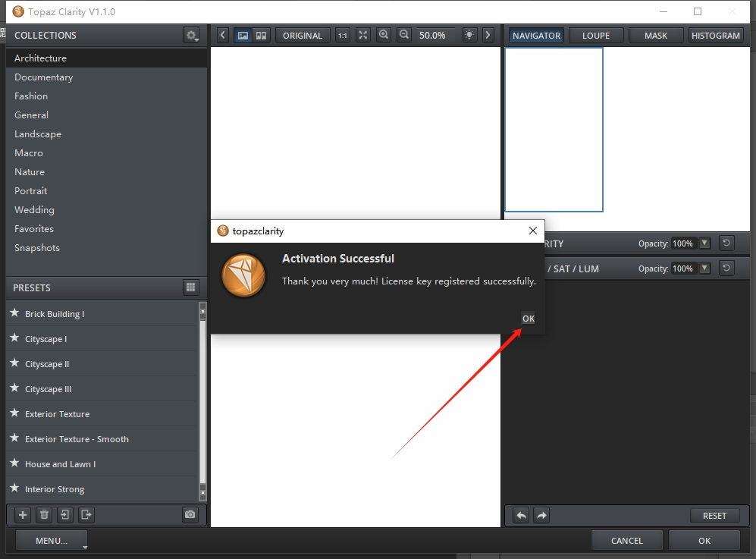Switch to the LOUPE tab
756x559 pixels.
[x=596, y=35]
